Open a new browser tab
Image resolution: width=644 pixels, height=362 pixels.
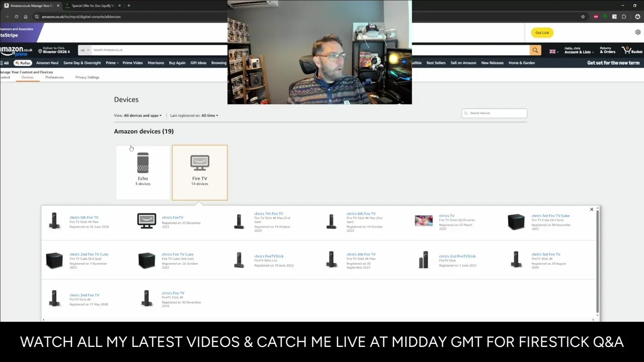(129, 6)
